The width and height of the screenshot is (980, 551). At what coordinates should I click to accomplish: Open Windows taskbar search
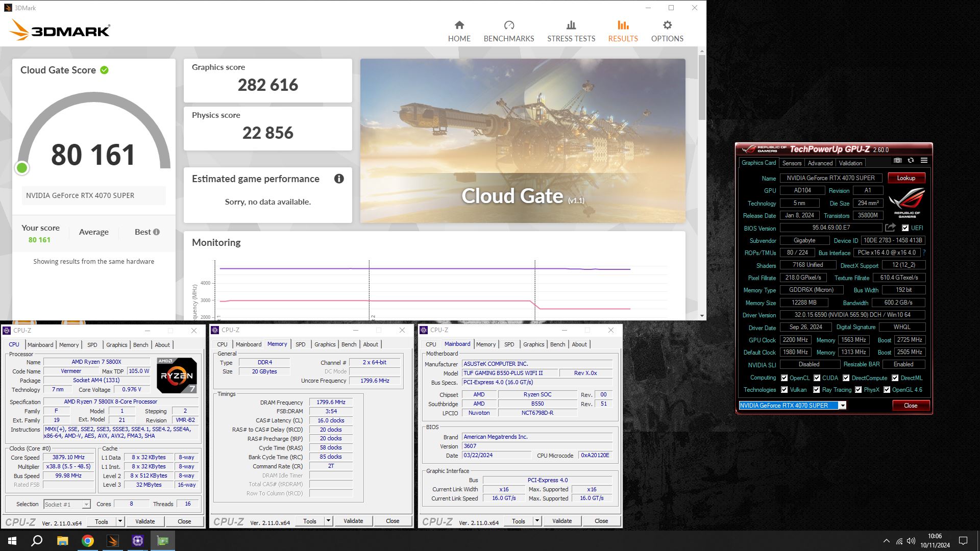coord(37,541)
